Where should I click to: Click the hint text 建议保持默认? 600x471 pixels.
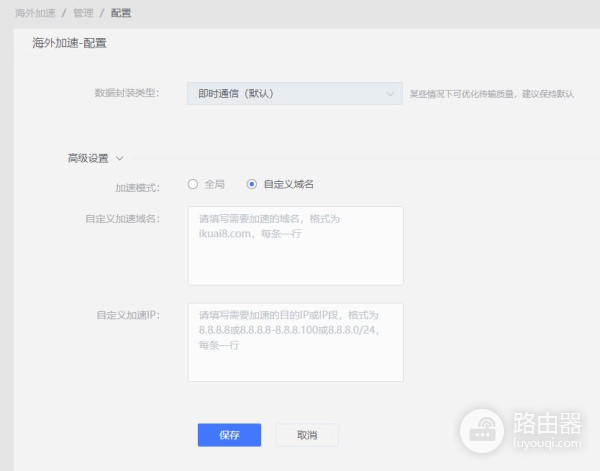coord(548,94)
